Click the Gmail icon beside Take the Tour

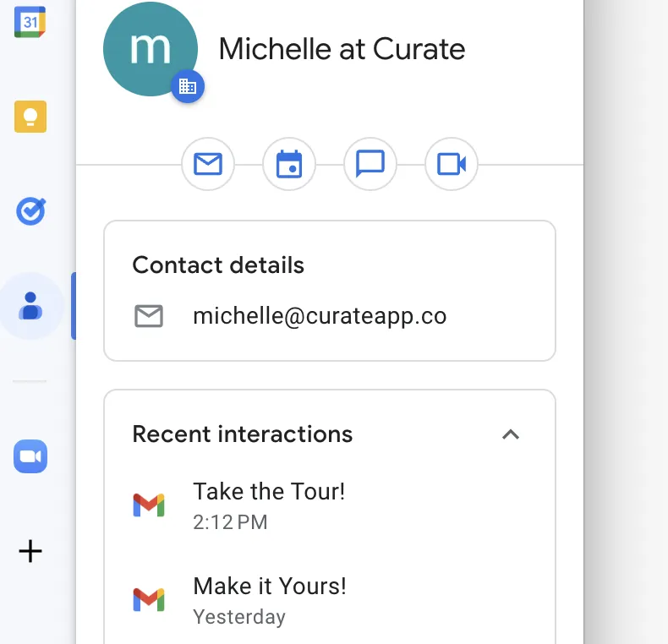(x=149, y=505)
